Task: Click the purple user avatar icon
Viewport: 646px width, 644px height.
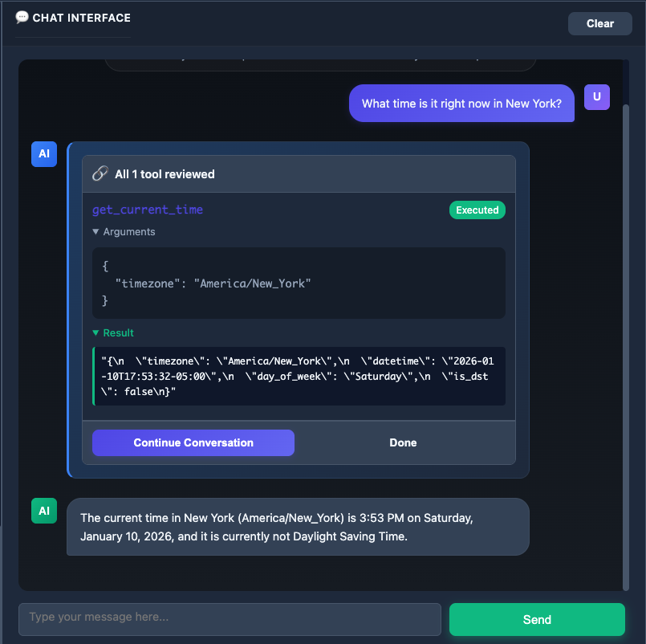Action: coord(597,97)
